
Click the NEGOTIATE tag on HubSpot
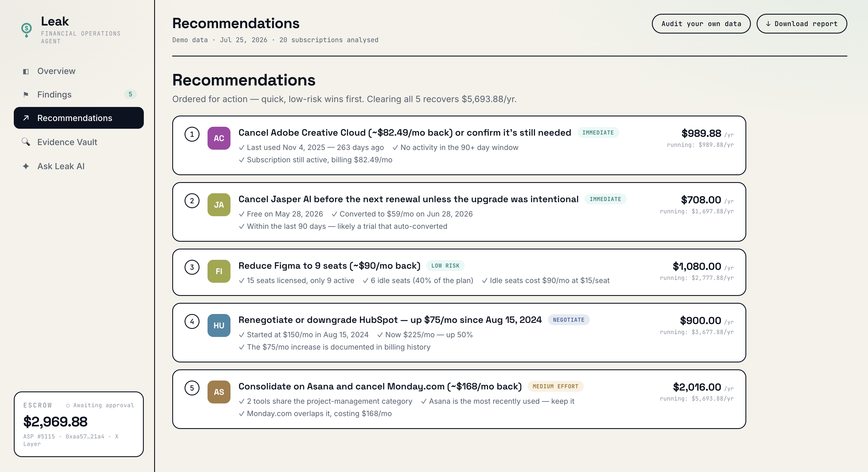coord(569,320)
